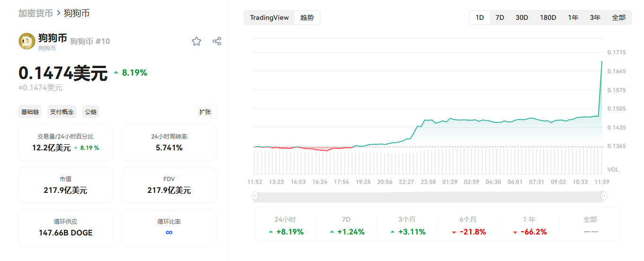Click the share icon
Image resolution: width=644 pixels, height=261 pixels.
[217, 41]
